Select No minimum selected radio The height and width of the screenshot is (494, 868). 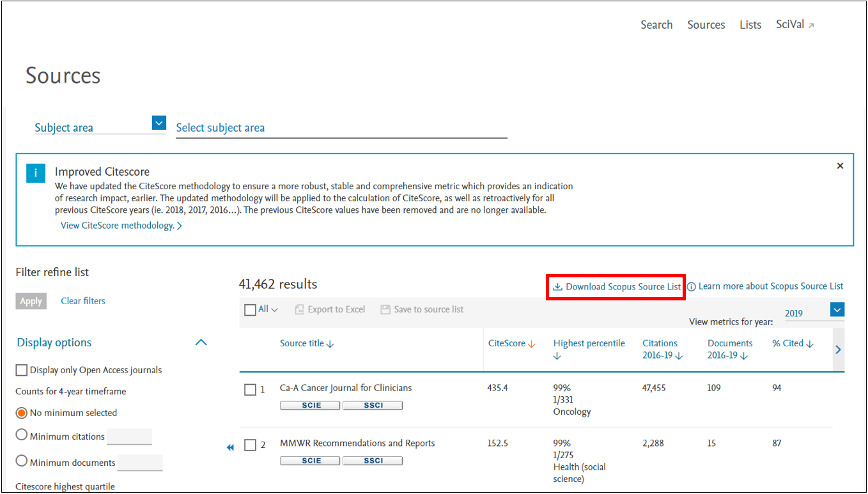point(22,413)
